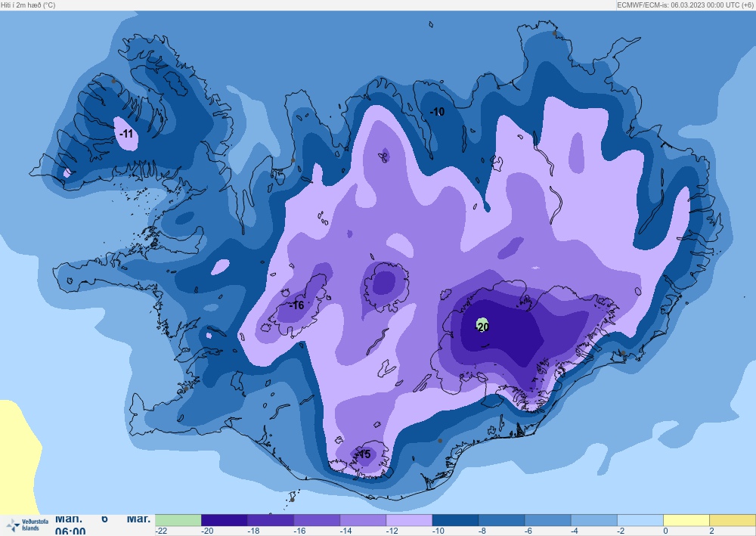
Task: Select the -12 to -10 pale lilac legend swatch
Action: [x=409, y=520]
